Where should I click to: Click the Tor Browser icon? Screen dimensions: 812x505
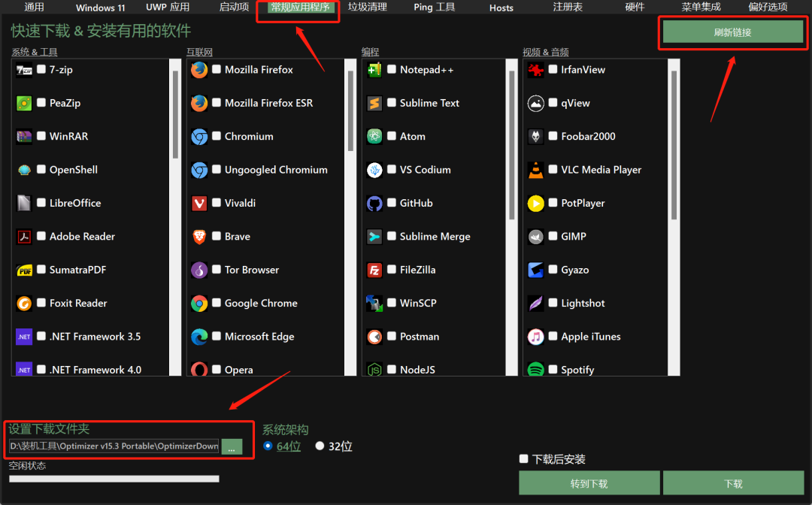(198, 270)
